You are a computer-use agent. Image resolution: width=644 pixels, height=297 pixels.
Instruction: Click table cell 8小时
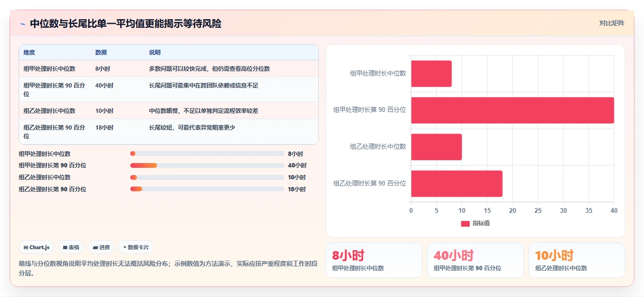click(x=102, y=68)
